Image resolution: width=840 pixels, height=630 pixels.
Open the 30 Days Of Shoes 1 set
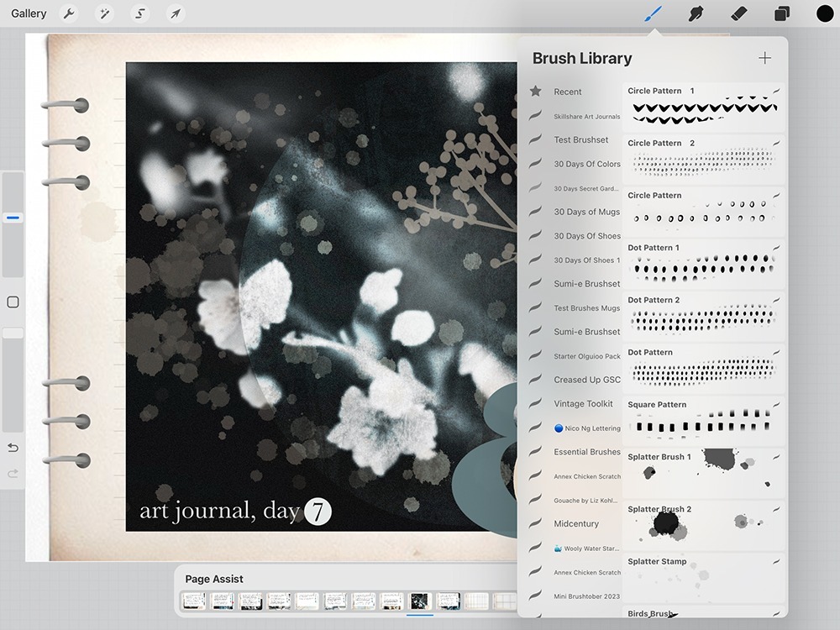coord(586,260)
